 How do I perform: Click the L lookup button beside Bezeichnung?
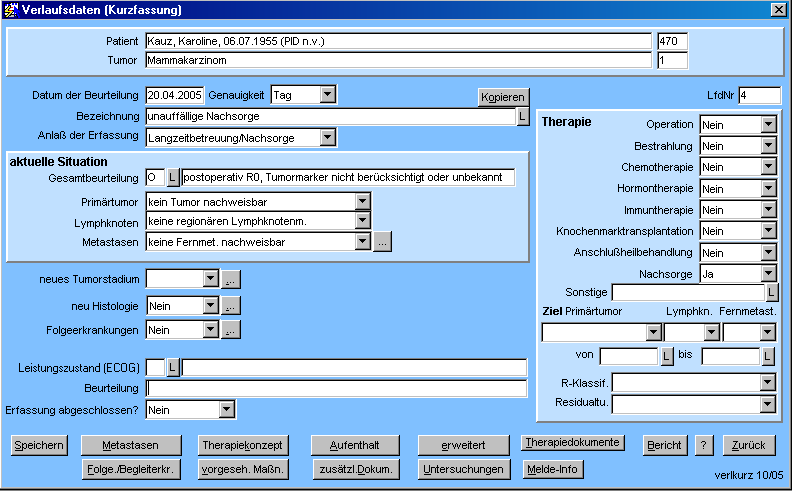click(522, 117)
